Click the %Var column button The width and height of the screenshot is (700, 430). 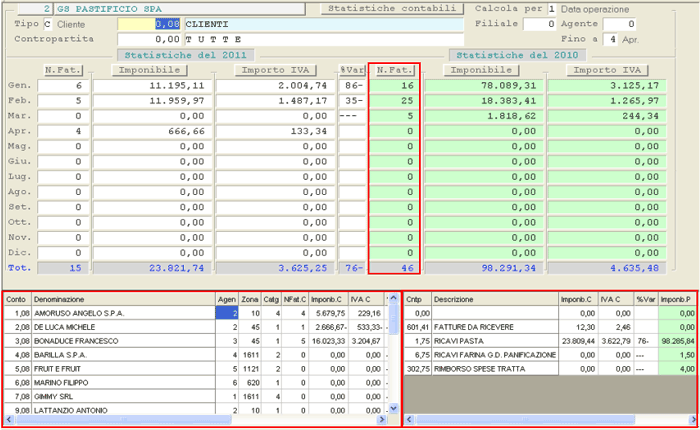[351, 70]
